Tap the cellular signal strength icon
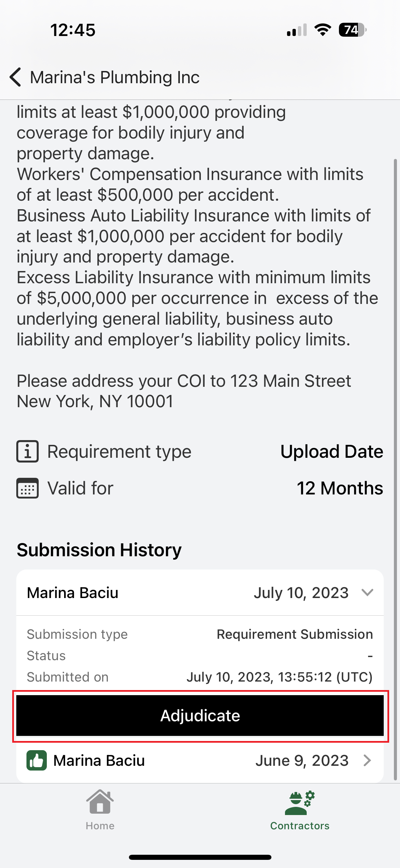The width and height of the screenshot is (400, 868). pos(297,30)
